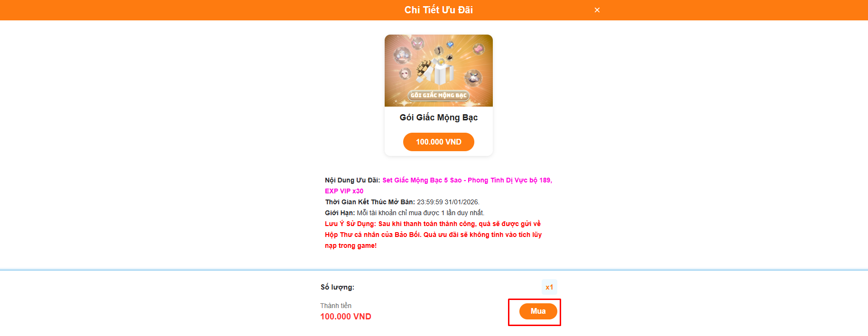The height and width of the screenshot is (336, 868).
Task: Click the x1 quantity indicator
Action: pos(549,287)
